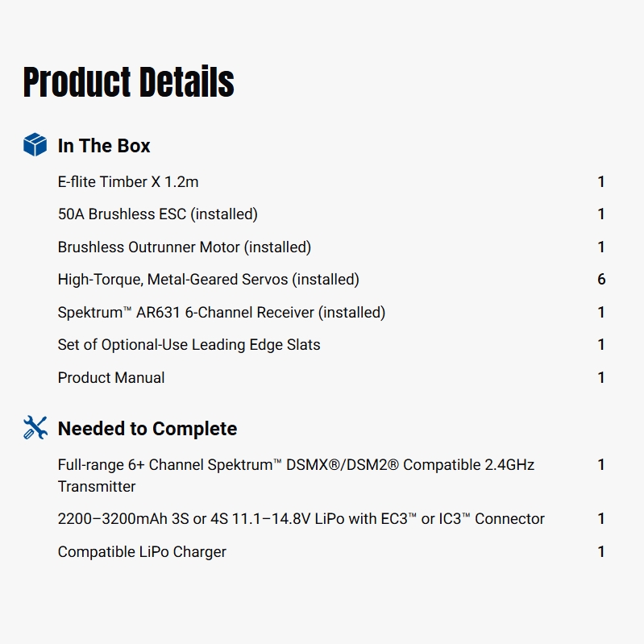Click quantity 1 beside Product Manual
This screenshot has width=644, height=644.
[x=601, y=378]
